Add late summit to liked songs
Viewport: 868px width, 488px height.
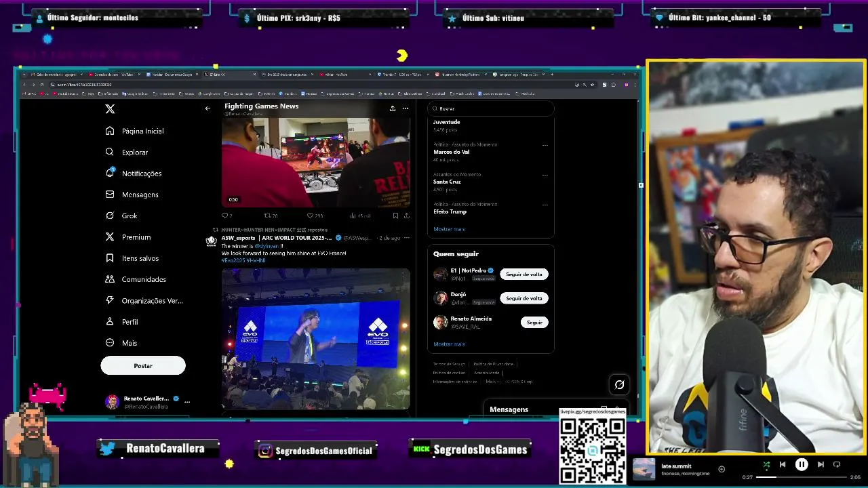(x=722, y=469)
